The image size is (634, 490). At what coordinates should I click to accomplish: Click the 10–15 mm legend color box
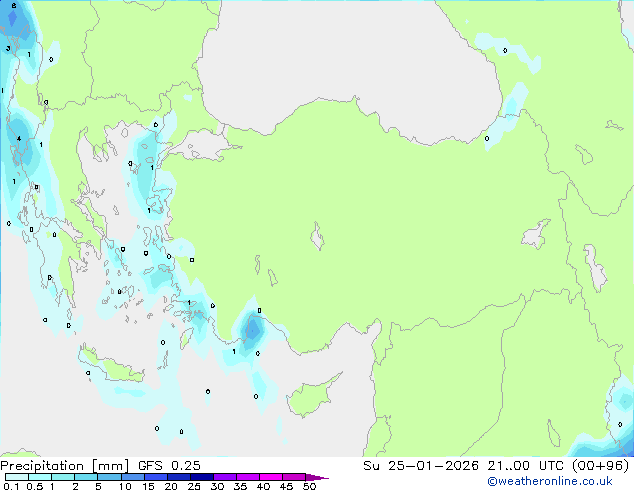point(132,477)
